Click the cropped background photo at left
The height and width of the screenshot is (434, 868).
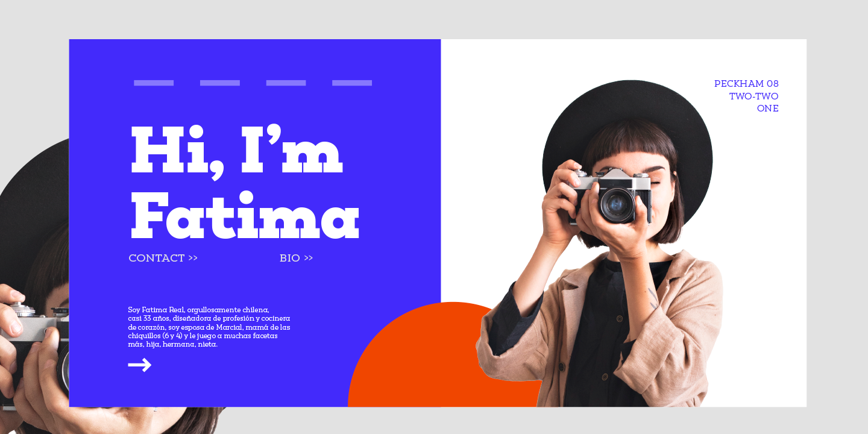(x=34, y=283)
